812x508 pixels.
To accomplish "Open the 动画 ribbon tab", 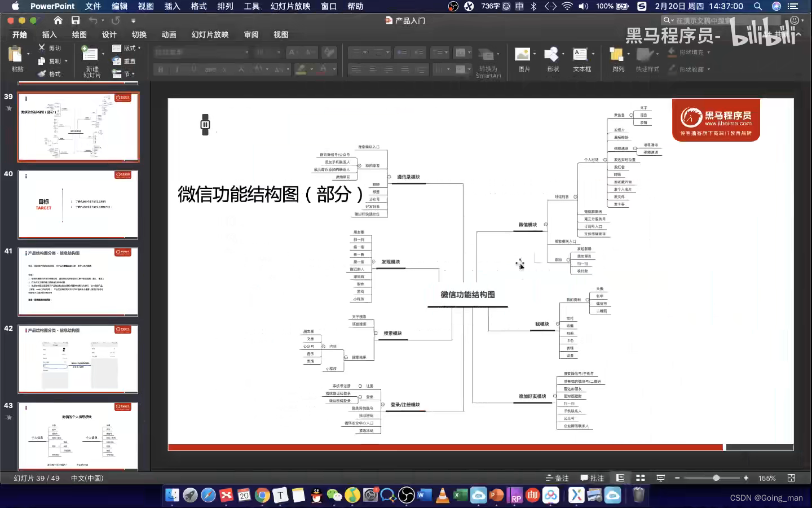I will tap(169, 34).
